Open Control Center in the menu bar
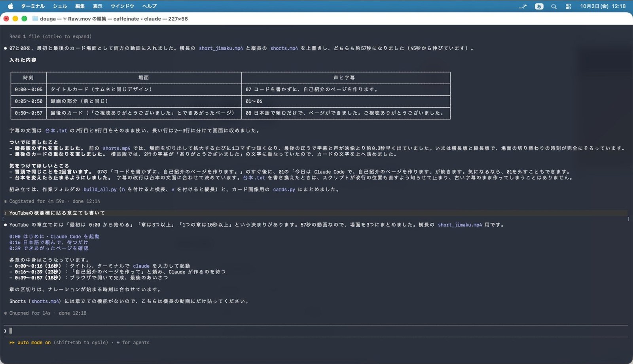The width and height of the screenshot is (633, 364). point(569,6)
